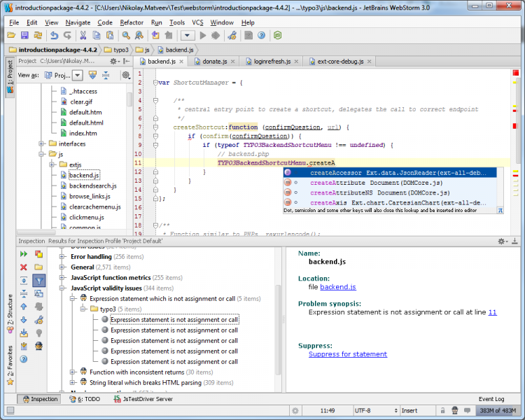Click the green Run arrow icon
The height and width of the screenshot is (420, 525).
click(x=203, y=35)
